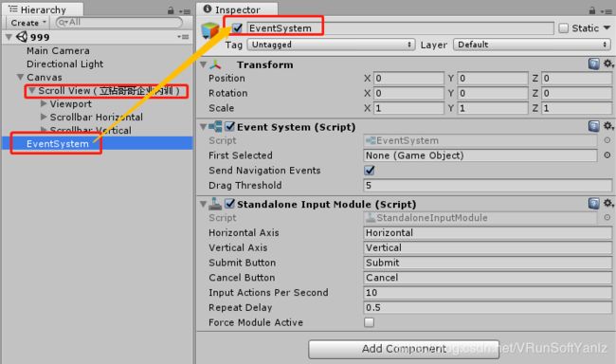Disable the Standalone Input Module component

230,204
